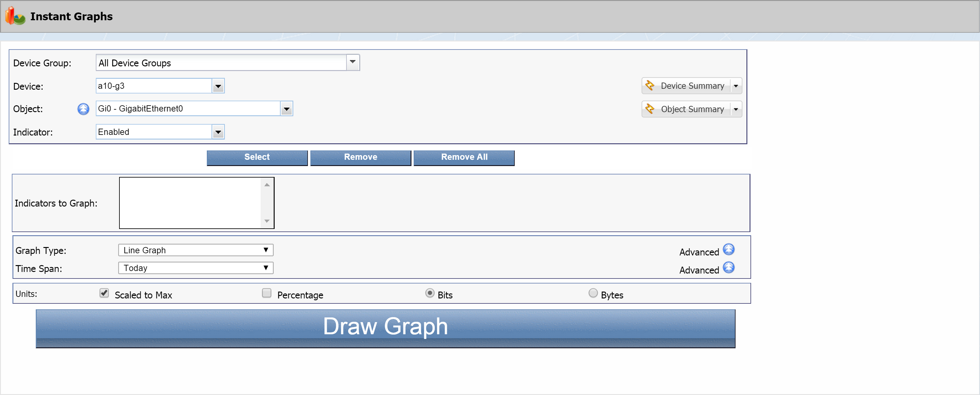Click the Remove All button
The height and width of the screenshot is (395, 980).
tap(464, 156)
